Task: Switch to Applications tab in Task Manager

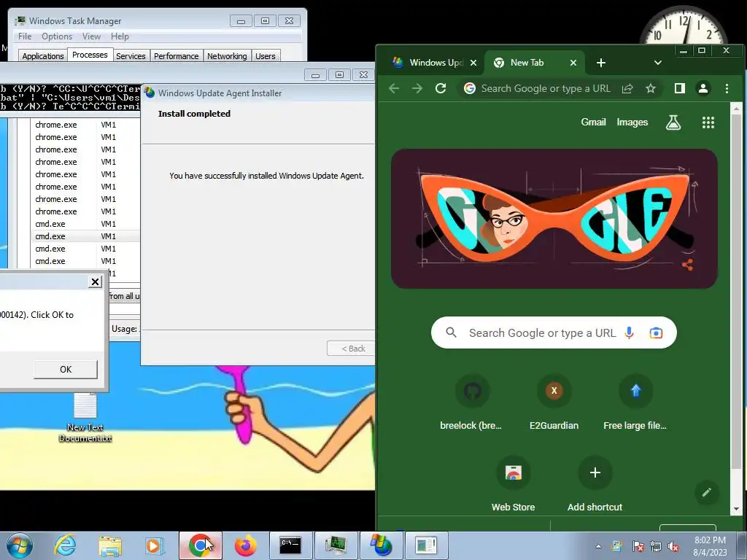Action: [43, 55]
